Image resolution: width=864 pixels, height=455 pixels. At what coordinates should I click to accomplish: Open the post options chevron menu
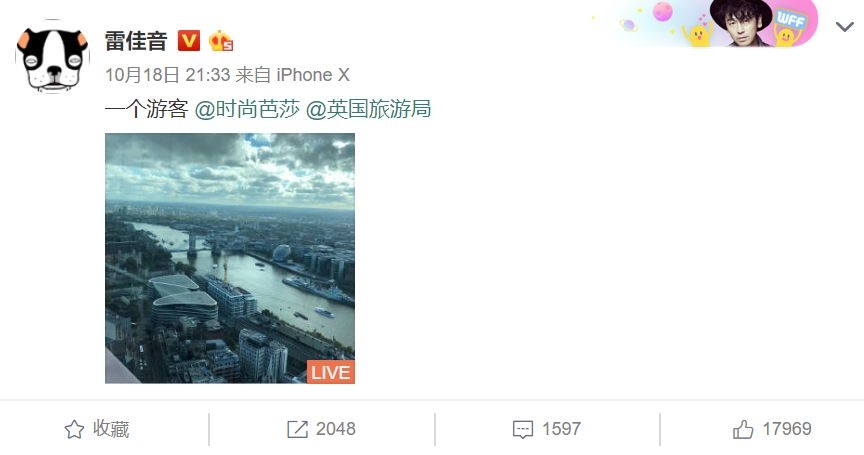click(x=844, y=26)
